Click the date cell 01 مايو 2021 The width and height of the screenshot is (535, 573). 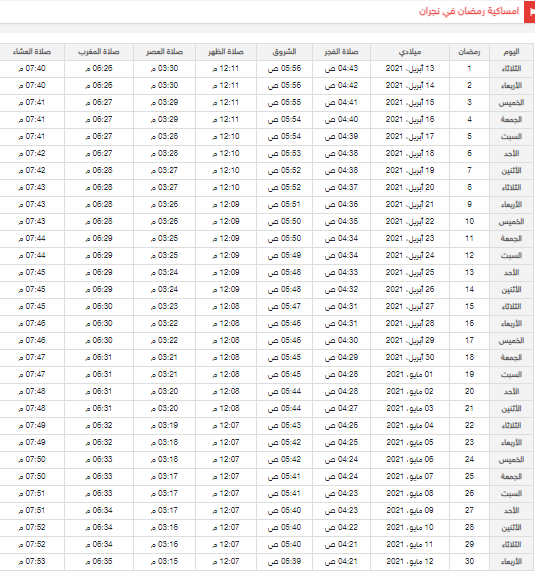point(410,375)
